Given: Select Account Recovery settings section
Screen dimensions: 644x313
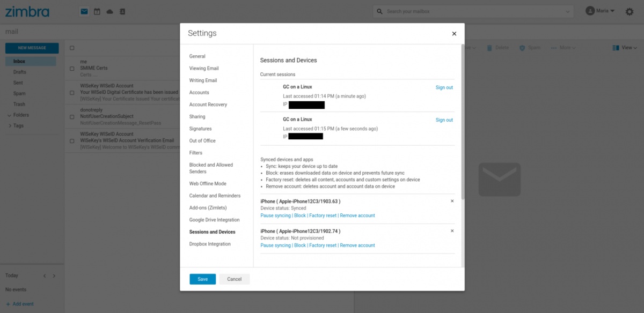Looking at the screenshot, I should pyautogui.click(x=208, y=105).
